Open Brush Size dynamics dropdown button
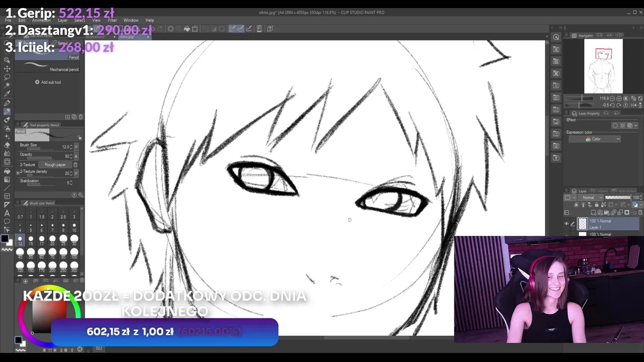Viewport: 644px width, 362px height. (x=76, y=147)
